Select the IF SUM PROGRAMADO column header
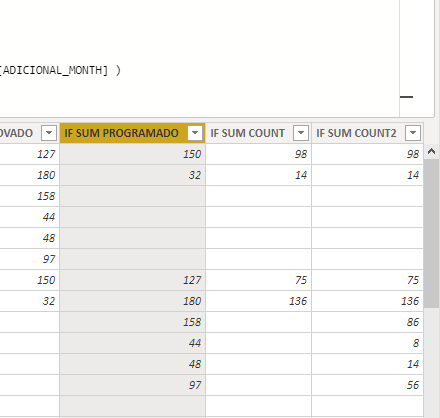The image size is (440, 418). pyautogui.click(x=132, y=133)
